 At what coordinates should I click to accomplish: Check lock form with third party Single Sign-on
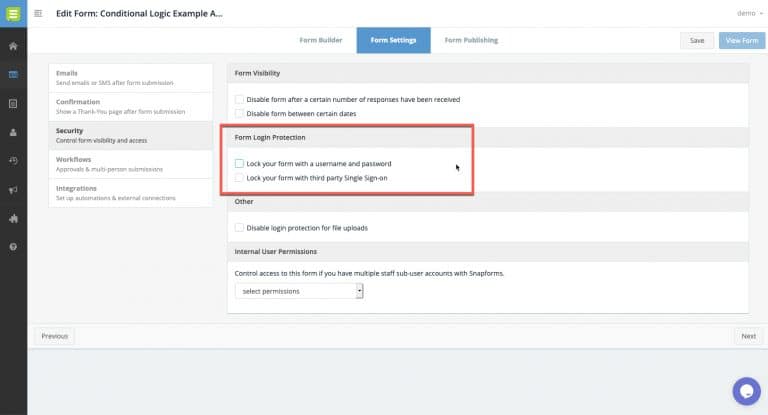click(239, 177)
